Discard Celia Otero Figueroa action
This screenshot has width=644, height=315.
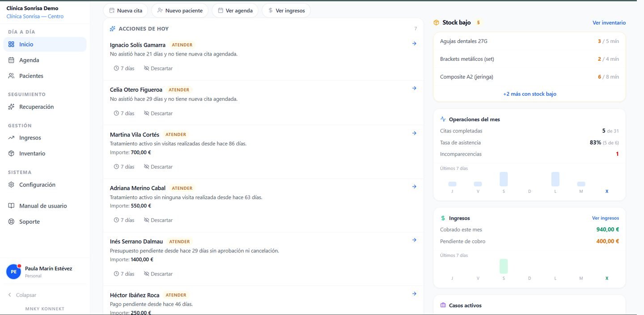click(x=158, y=113)
